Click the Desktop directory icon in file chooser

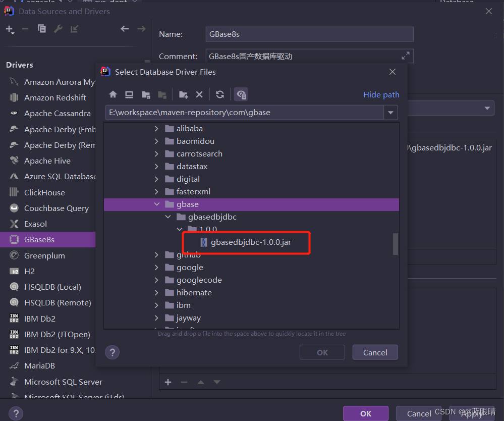pos(129,94)
